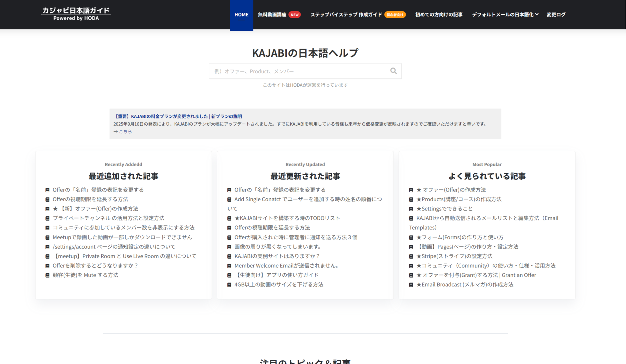The height and width of the screenshot is (364, 626).
Task: Open the 初めての方向けの記事 menu item
Action: (x=438, y=15)
